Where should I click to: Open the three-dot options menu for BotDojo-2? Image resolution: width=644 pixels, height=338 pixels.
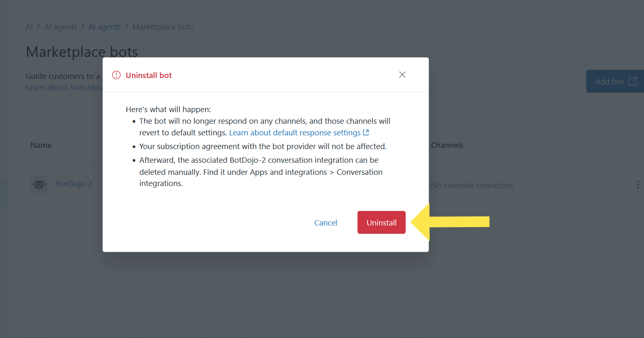click(638, 185)
